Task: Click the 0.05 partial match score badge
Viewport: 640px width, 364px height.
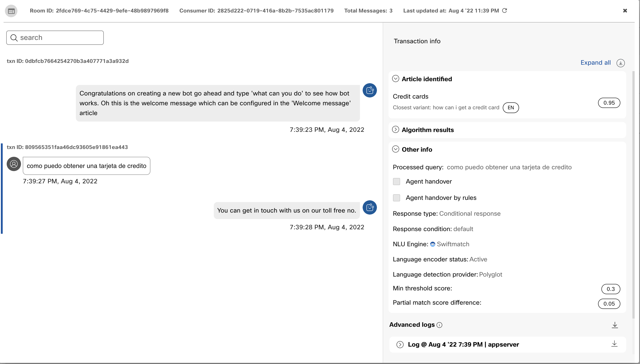Action: (609, 304)
